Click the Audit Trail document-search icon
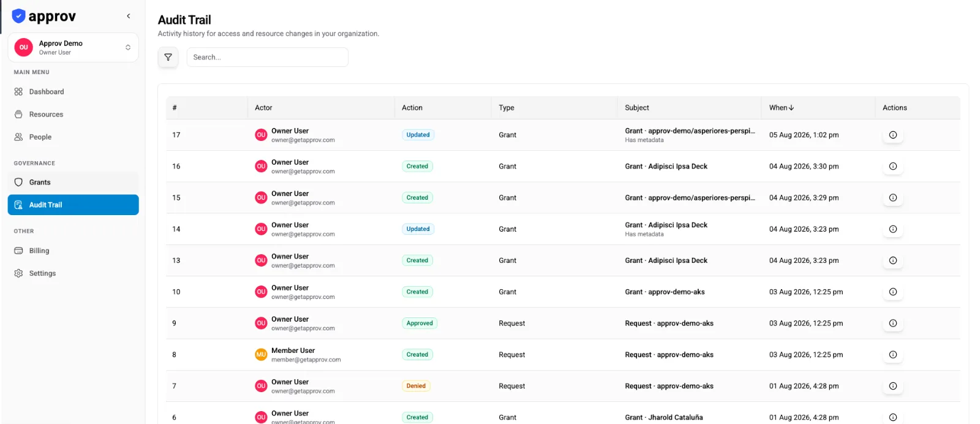 click(x=18, y=205)
